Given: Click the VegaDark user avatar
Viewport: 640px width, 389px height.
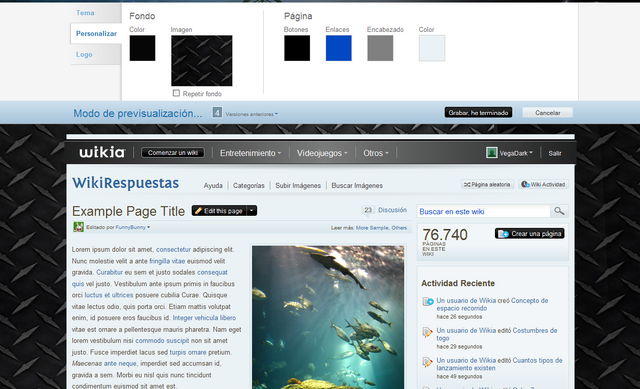Looking at the screenshot, I should [x=491, y=153].
